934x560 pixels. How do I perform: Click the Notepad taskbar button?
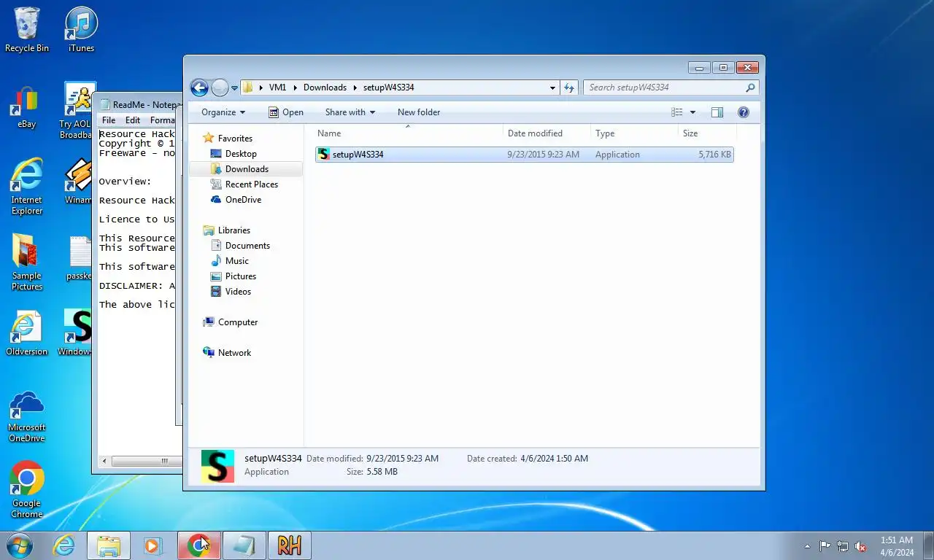click(x=244, y=545)
